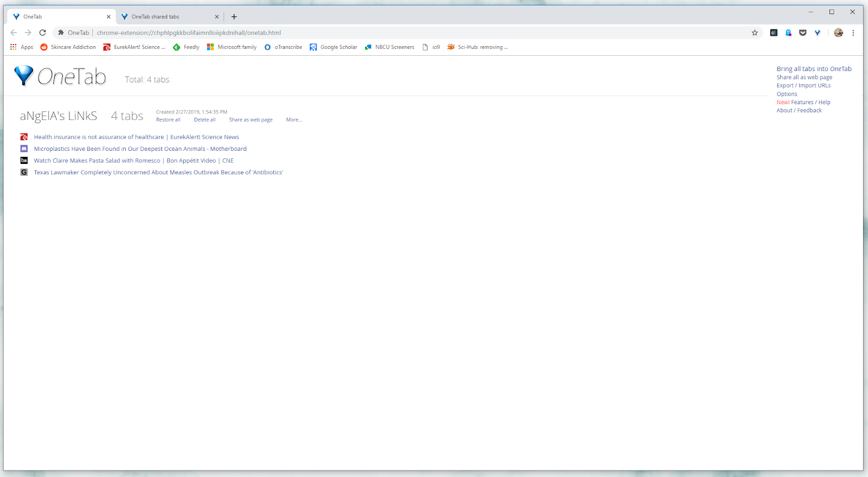Click the browser back arrow
Image resolution: width=868 pixels, height=477 pixels.
[14, 33]
